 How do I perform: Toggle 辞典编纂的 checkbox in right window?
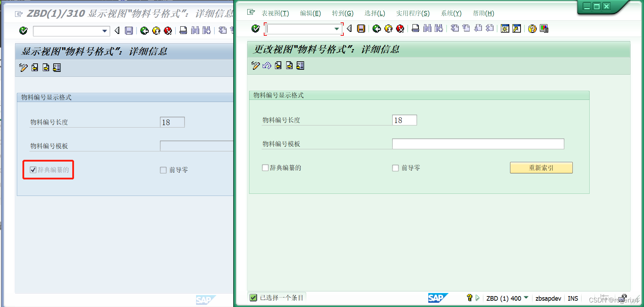(266, 168)
